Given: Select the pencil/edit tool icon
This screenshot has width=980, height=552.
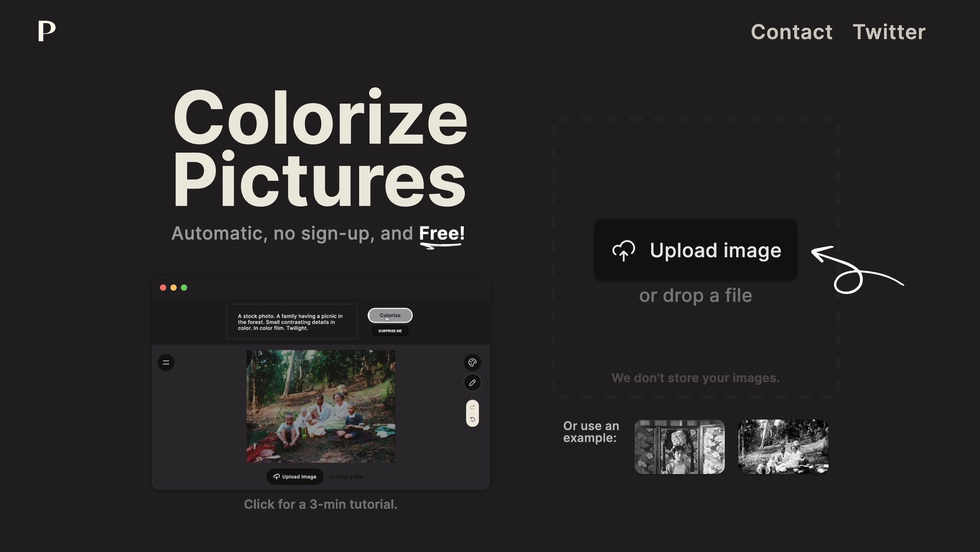Looking at the screenshot, I should [x=473, y=383].
